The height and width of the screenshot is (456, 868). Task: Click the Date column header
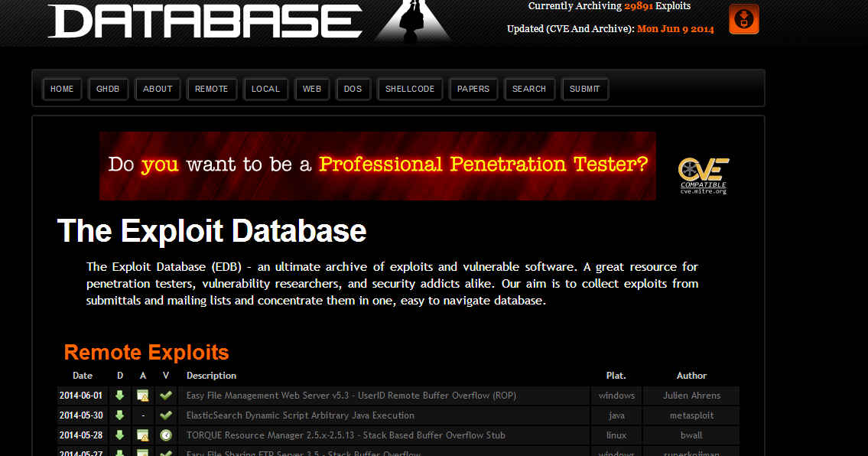point(83,376)
